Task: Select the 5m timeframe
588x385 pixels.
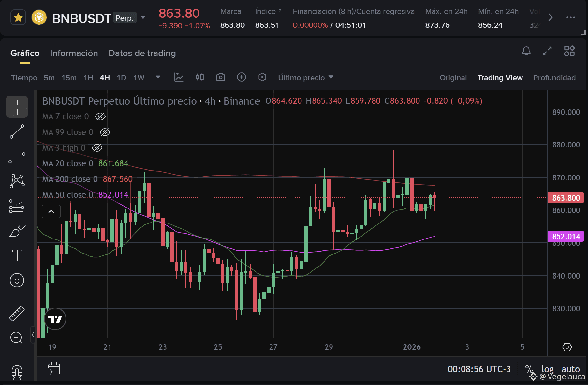Action: [x=49, y=78]
